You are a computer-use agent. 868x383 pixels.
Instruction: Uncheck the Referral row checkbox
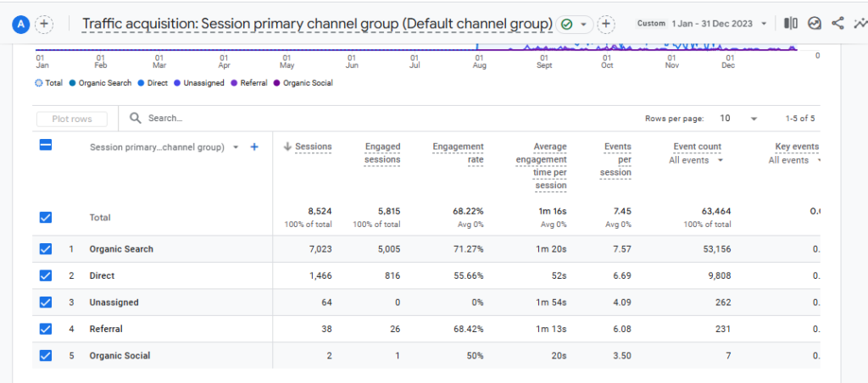46,329
